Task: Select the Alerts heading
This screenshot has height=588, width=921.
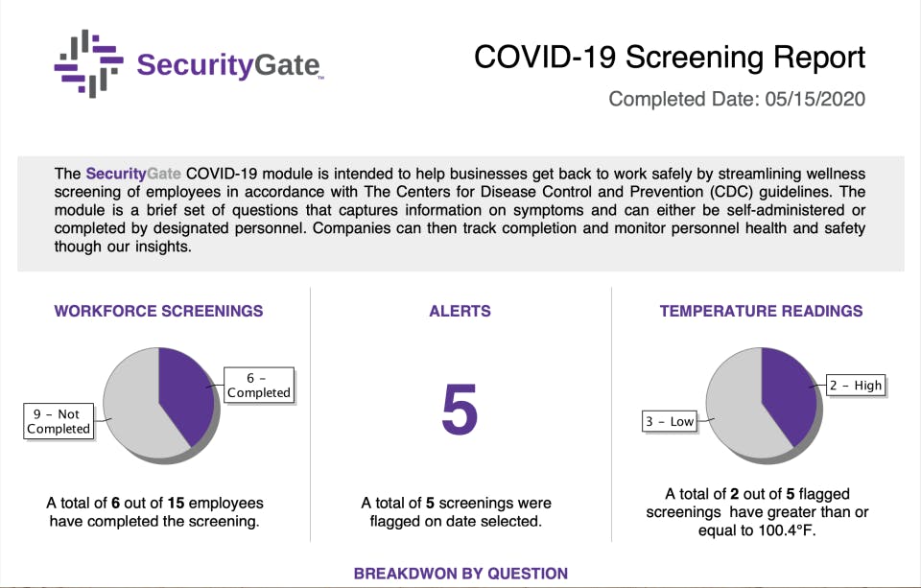Action: click(460, 311)
